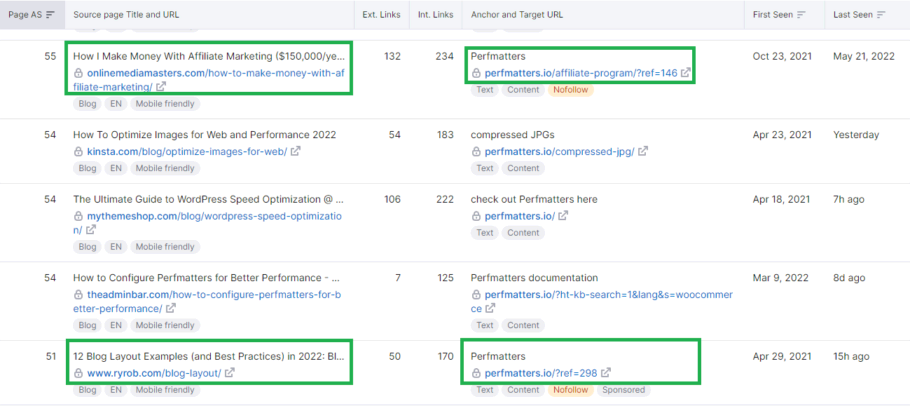Image resolution: width=910 pixels, height=406 pixels.
Task: Click EN tag under theadminbar.com row
Action: pos(116,325)
